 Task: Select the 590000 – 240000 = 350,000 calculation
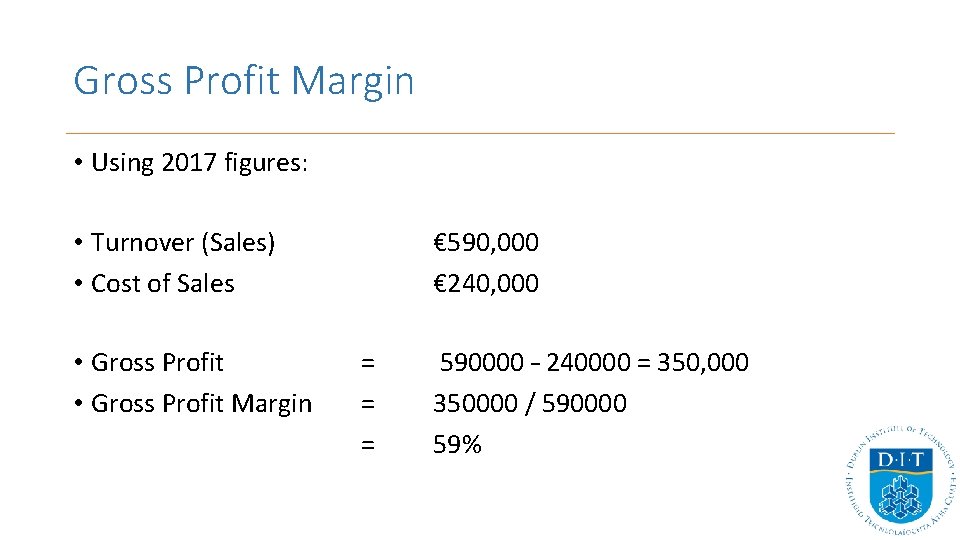click(x=594, y=362)
